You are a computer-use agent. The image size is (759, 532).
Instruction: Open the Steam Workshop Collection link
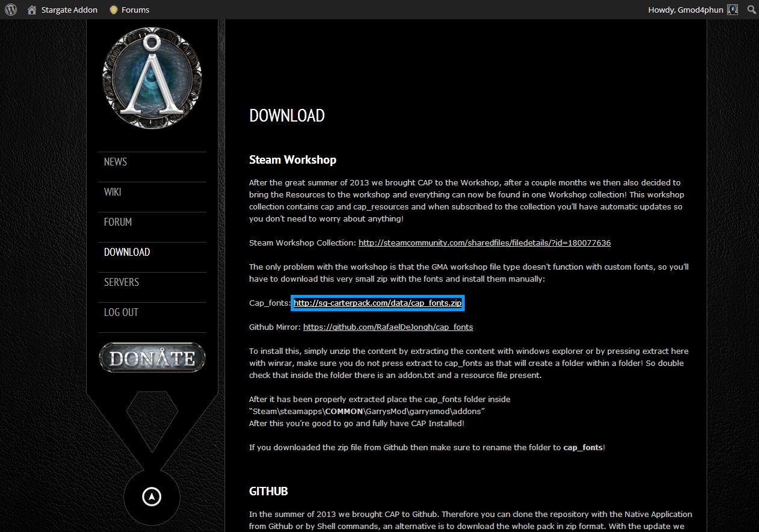point(485,243)
